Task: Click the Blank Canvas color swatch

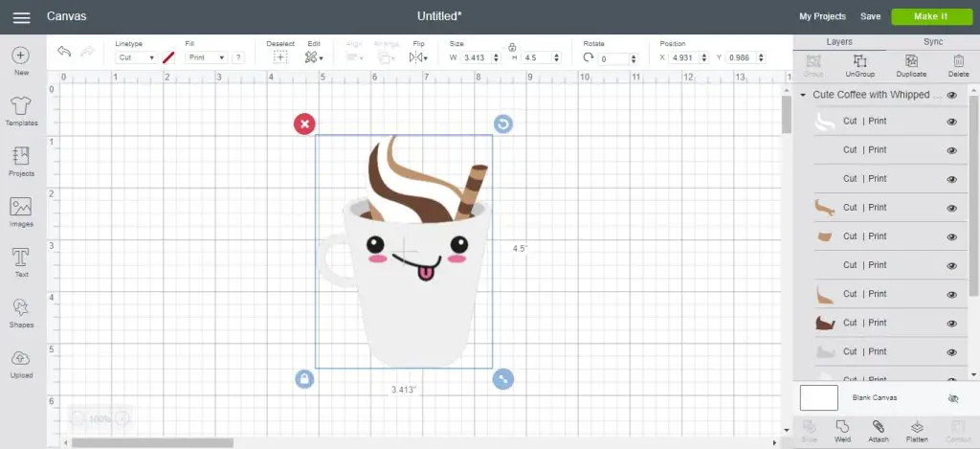Action: coord(819,397)
